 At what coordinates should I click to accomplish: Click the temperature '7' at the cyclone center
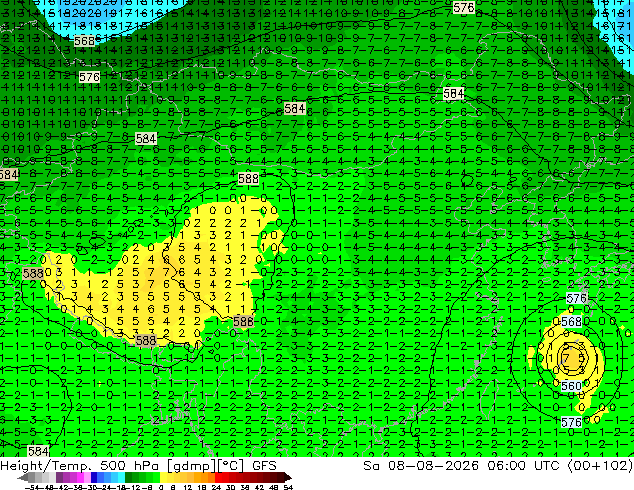point(566,358)
